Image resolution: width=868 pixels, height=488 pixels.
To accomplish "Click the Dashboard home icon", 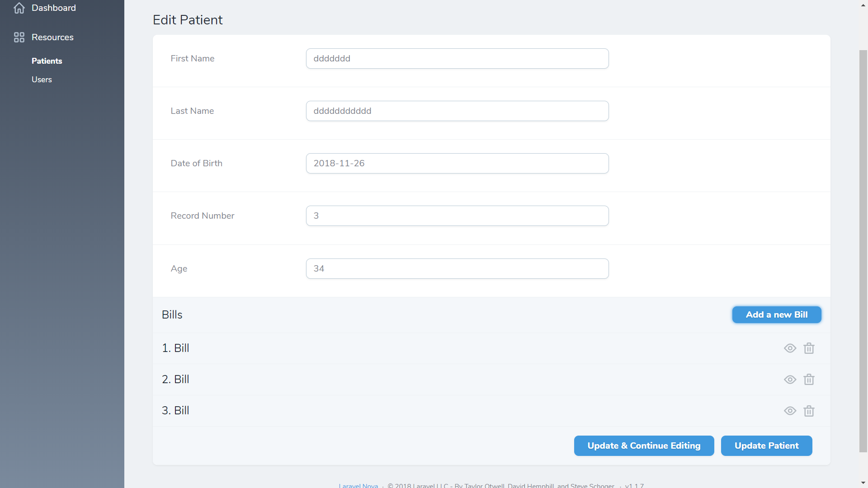I will (x=19, y=8).
